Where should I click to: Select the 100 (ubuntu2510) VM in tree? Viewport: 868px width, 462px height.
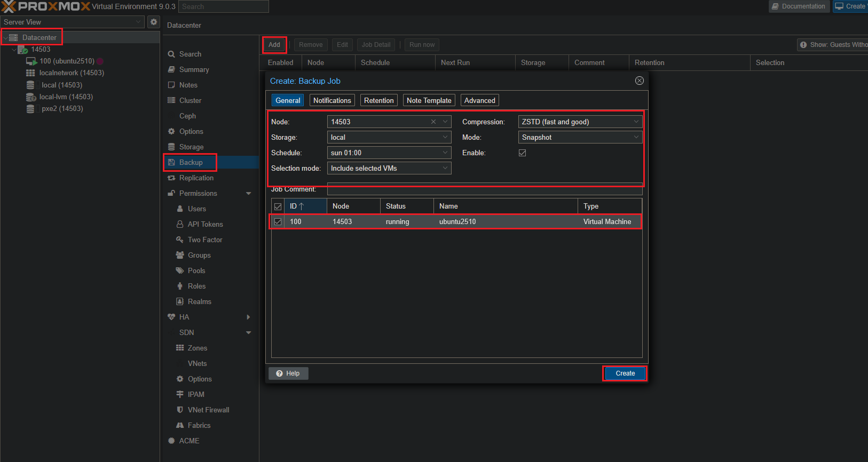point(67,61)
